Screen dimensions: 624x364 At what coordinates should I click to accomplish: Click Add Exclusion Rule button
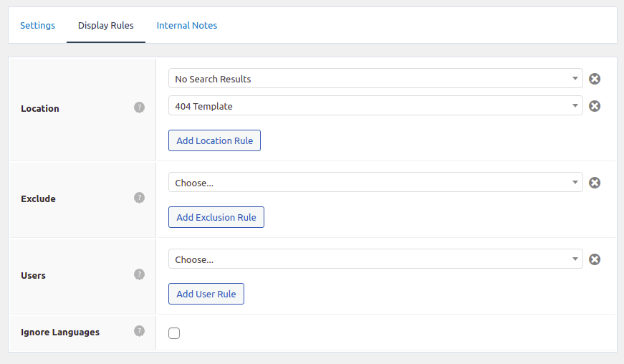216,217
